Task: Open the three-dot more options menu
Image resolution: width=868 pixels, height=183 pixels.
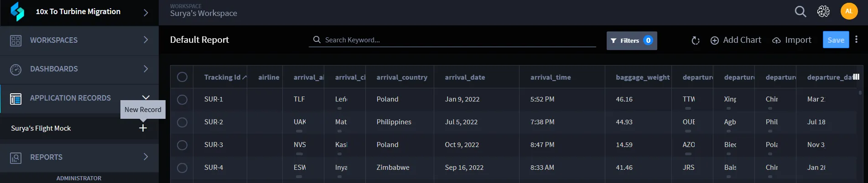Action: (856, 40)
